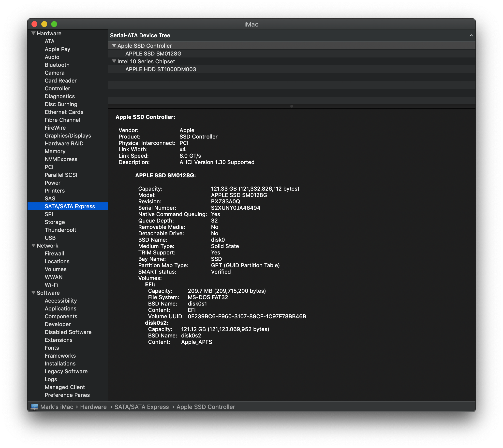Select Logs under Software
The width and height of the screenshot is (503, 448).
click(x=51, y=379)
